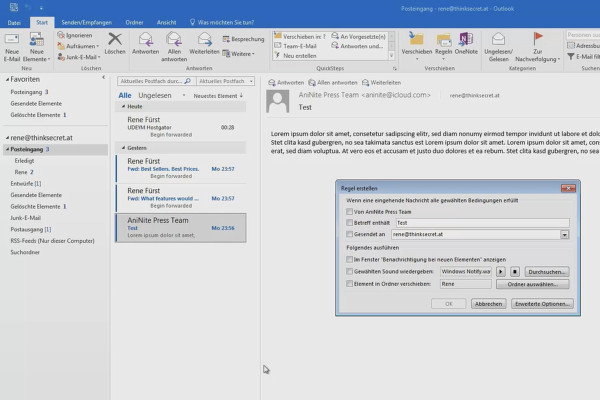This screenshot has width=600, height=400.
Task: Click the Adressbuch ribbon icon
Action: pyautogui.click(x=571, y=46)
